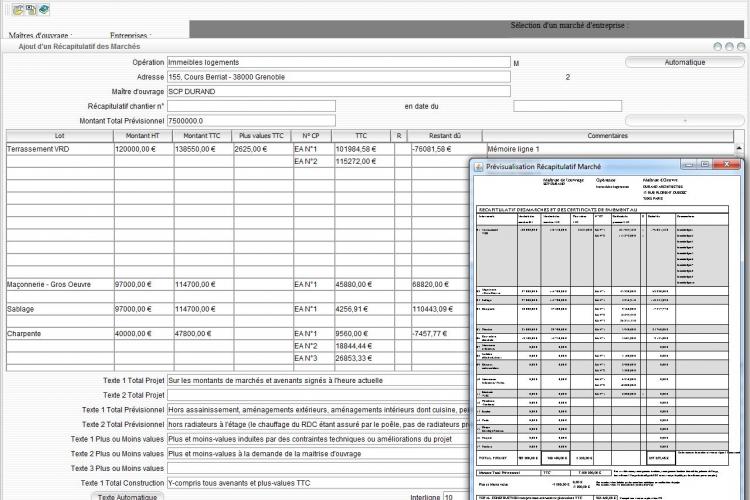The image size is (750, 500).
Task: Click the Montant HT column header
Action: 143,136
